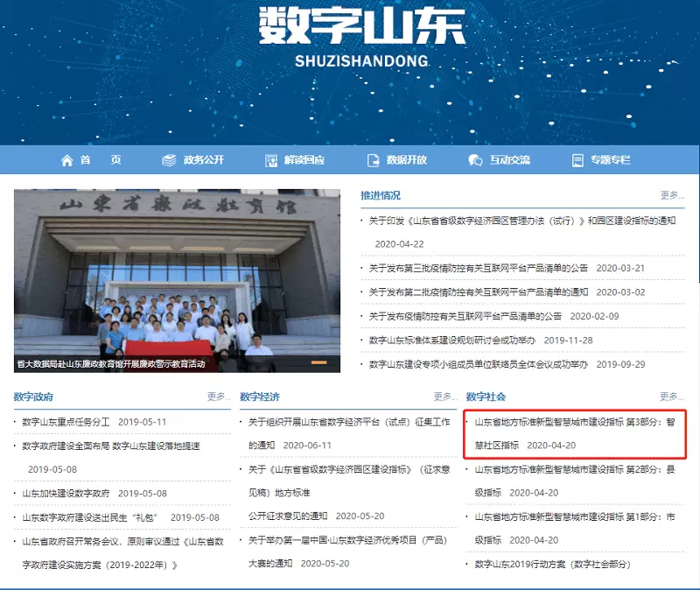This screenshot has height=590, width=700.
Task: Open 数字山东建设专项小组成员单位联络员全体会议 article
Action: [478, 364]
